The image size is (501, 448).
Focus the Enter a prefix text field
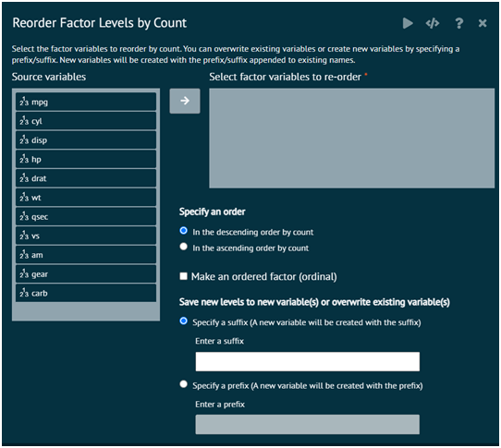click(x=308, y=424)
